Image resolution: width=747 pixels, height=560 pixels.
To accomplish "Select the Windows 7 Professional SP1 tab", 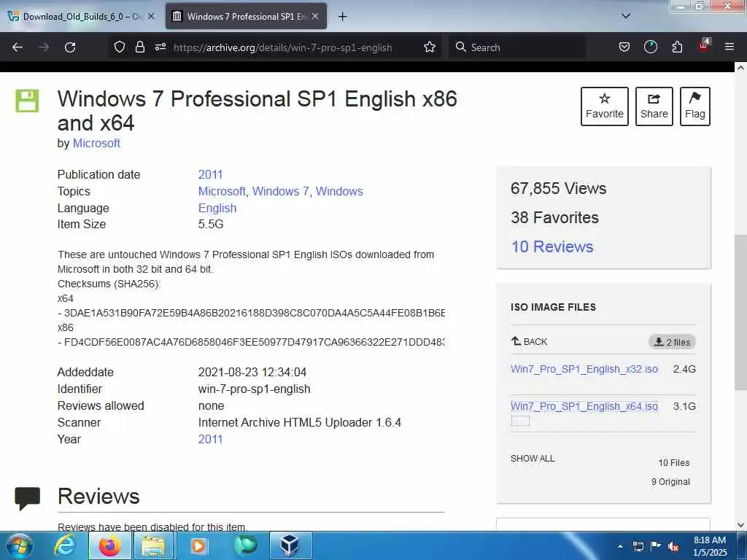I will tap(246, 17).
